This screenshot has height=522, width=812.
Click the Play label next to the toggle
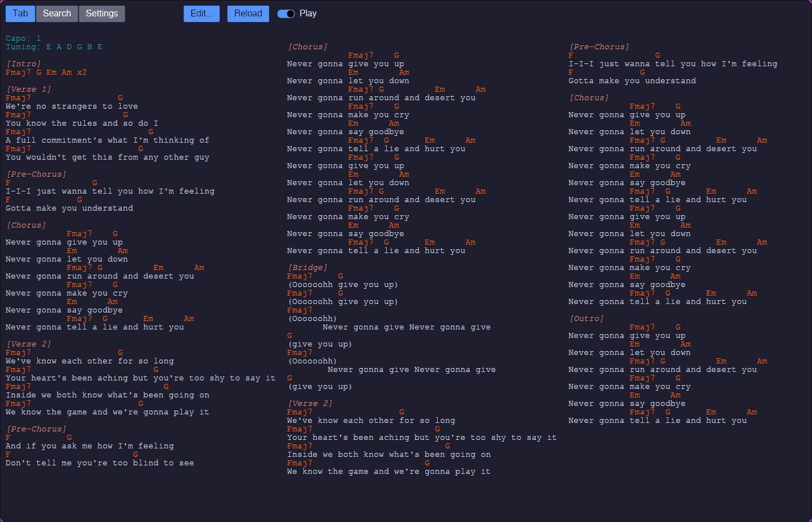[x=308, y=14]
